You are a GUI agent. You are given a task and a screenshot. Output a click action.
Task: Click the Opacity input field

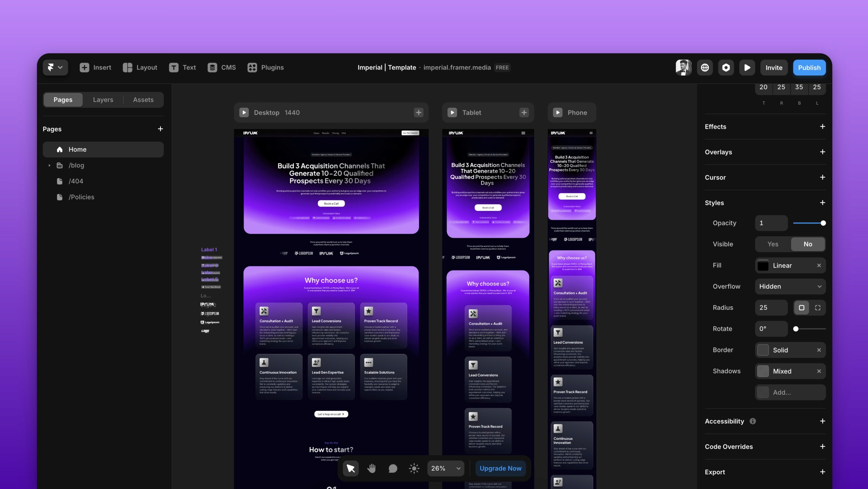771,223
